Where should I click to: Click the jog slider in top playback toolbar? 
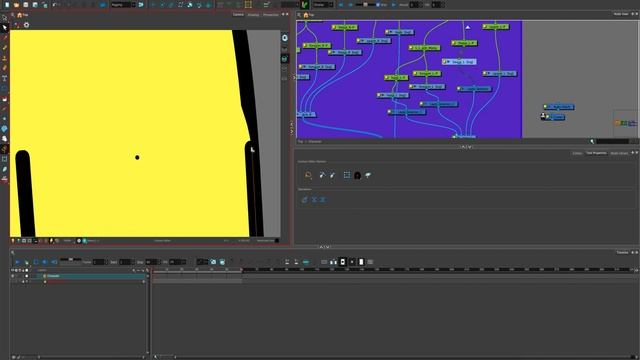pos(365,5)
